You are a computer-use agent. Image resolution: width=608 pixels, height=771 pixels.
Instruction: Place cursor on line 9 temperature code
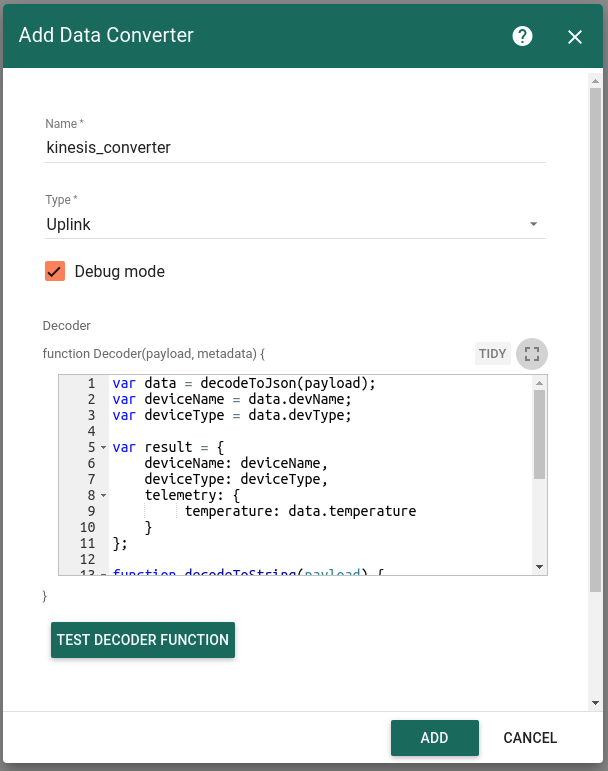[300, 511]
